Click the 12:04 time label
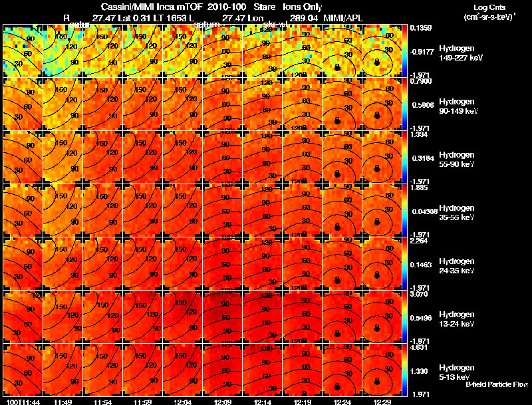Screen dimensions: 532x405 pyautogui.click(x=182, y=402)
